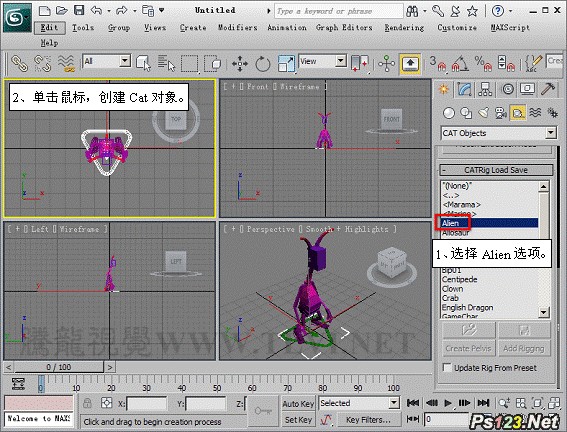Select the Geometry category sphere icon
The height and width of the screenshot is (432, 567).
pos(449,113)
